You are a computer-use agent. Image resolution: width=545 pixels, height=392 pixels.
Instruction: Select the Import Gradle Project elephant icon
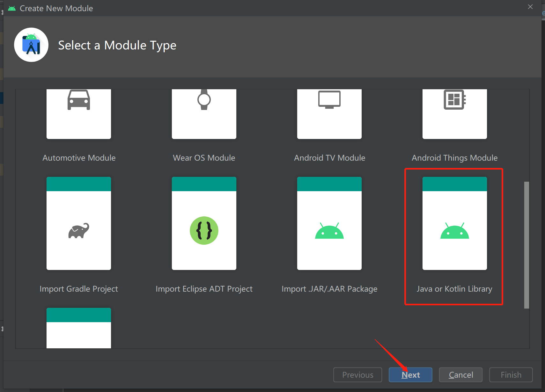(x=79, y=230)
